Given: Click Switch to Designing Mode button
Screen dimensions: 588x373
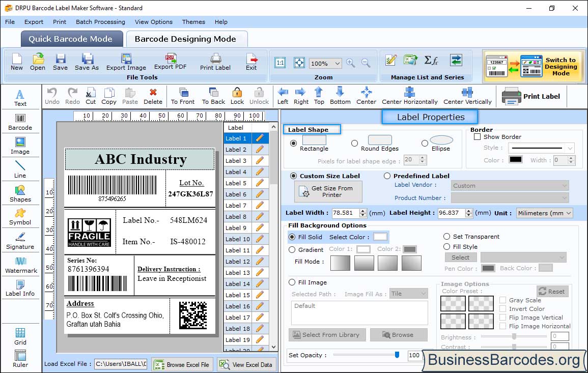Looking at the screenshot, I should click(x=533, y=66).
